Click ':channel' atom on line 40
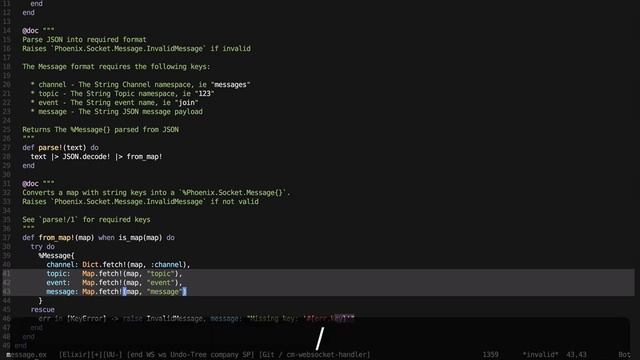 (167, 264)
